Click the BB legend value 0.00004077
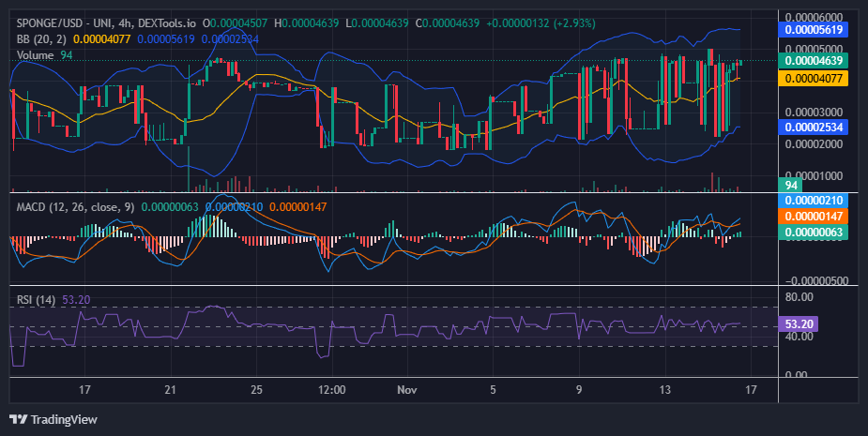This screenshot has width=868, height=436. [102, 39]
